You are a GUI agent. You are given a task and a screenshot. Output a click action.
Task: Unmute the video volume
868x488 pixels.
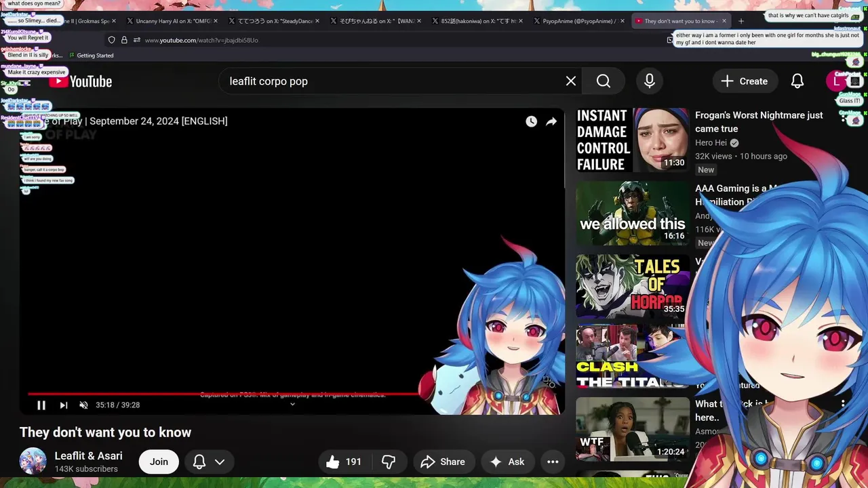coord(83,405)
